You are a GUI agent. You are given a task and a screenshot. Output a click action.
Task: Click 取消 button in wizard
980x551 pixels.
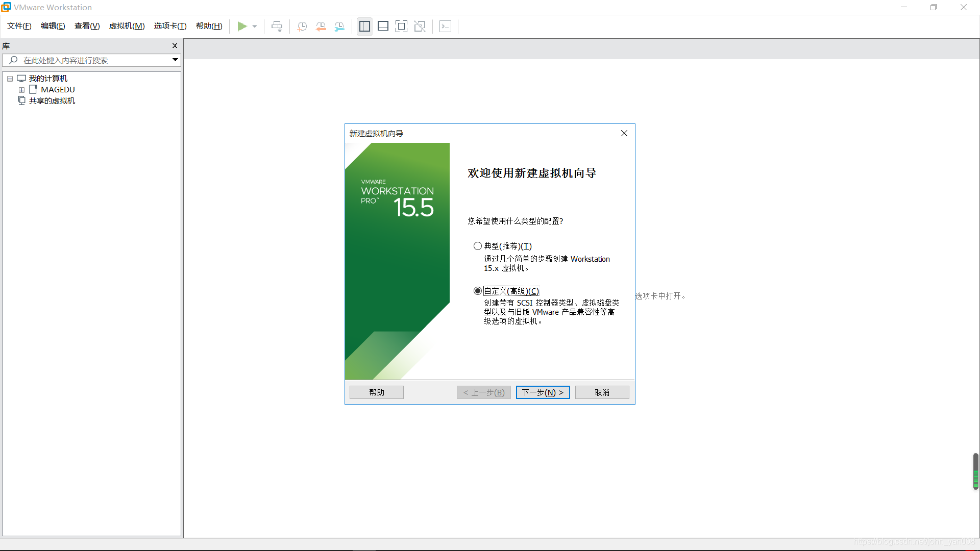602,392
